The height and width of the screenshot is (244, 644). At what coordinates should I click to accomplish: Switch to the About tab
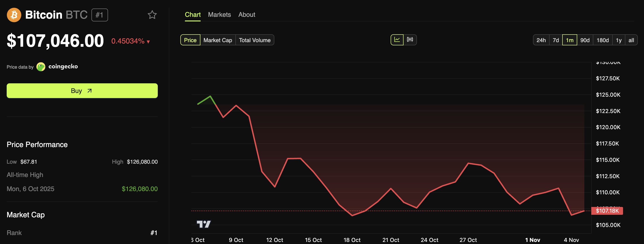(246, 15)
